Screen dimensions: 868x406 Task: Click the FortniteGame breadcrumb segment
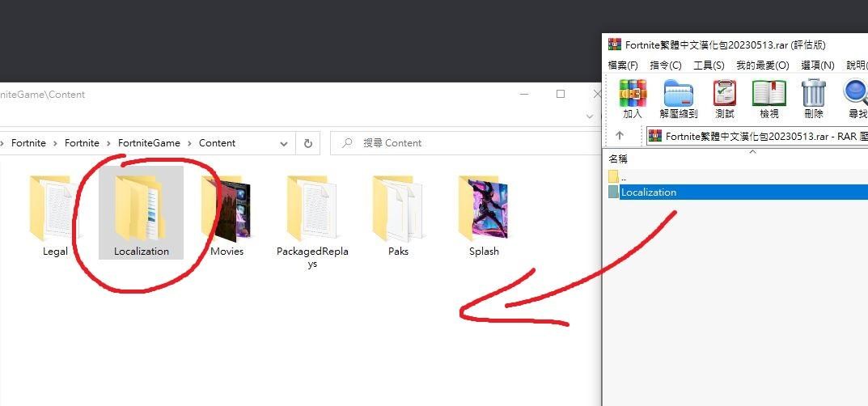click(x=149, y=143)
